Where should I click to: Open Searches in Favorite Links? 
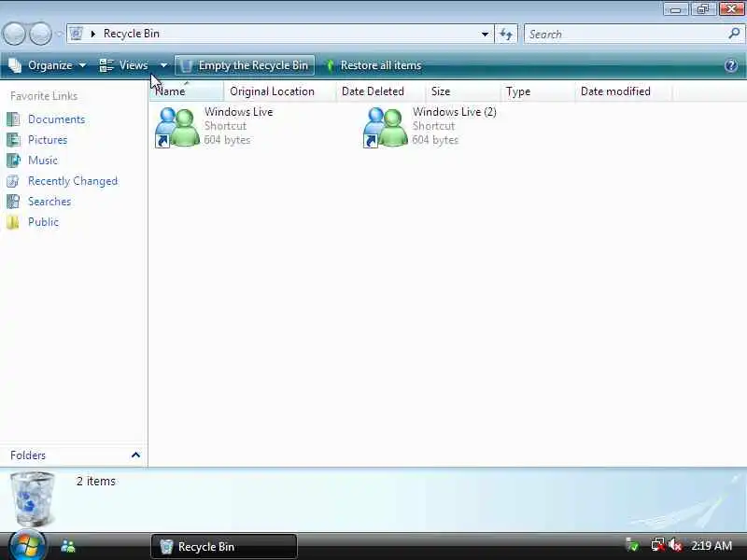(49, 202)
